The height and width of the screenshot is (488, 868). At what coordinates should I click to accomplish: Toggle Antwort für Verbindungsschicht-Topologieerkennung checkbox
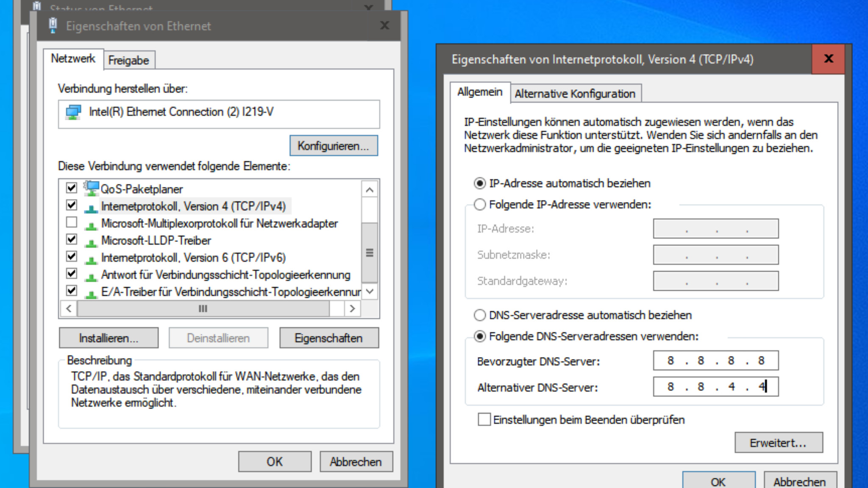pyautogui.click(x=72, y=274)
